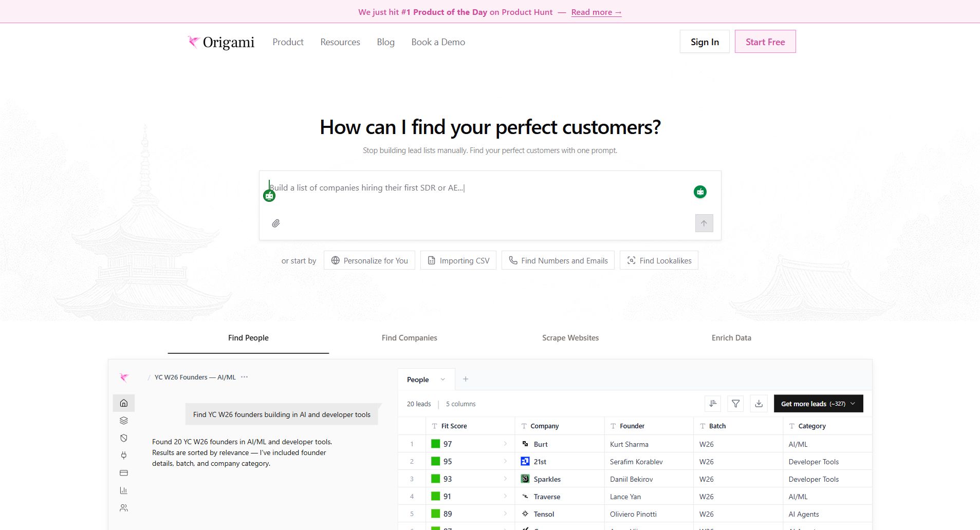This screenshot has width=980, height=530.
Task: Click the green swatch beside score 97
Action: [435, 444]
